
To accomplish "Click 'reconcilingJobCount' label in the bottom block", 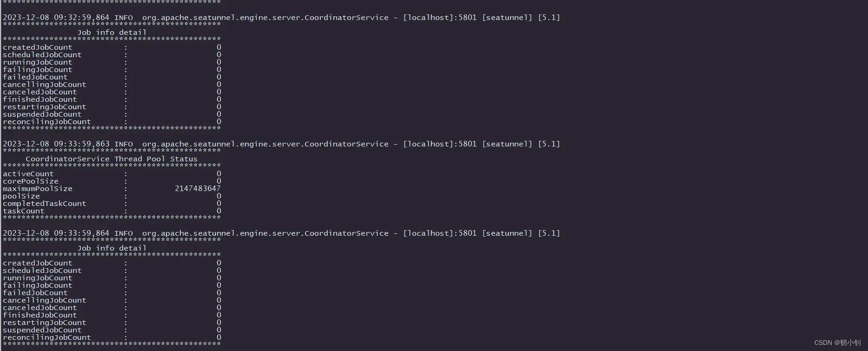I will point(47,338).
